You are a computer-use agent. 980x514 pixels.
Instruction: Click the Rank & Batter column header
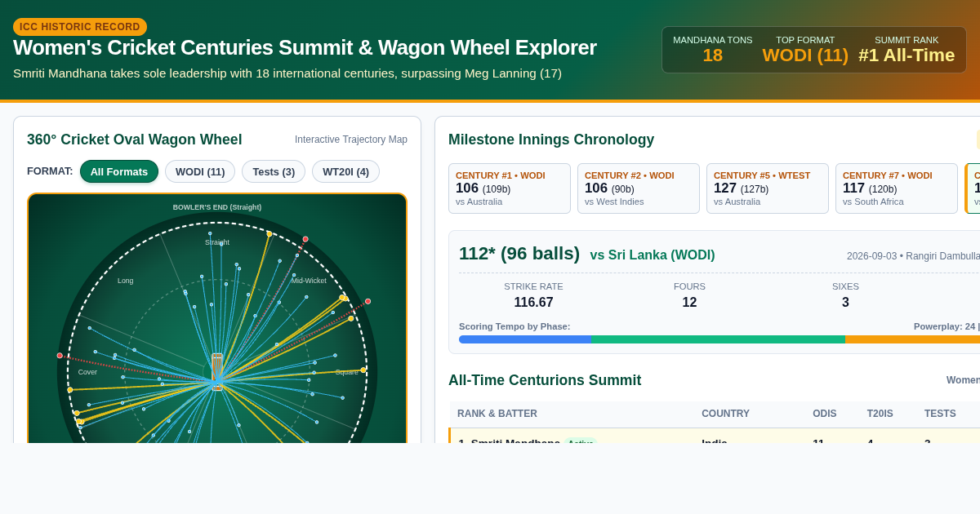[x=497, y=414]
